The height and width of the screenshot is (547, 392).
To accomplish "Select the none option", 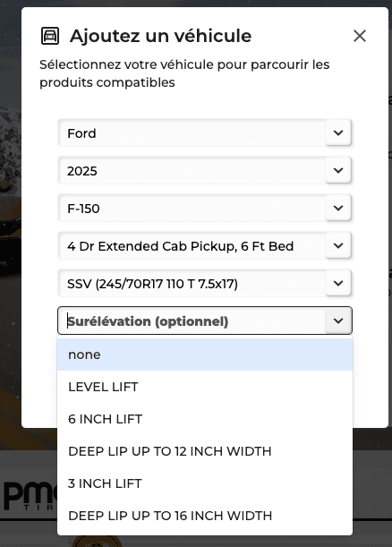I will (205, 355).
